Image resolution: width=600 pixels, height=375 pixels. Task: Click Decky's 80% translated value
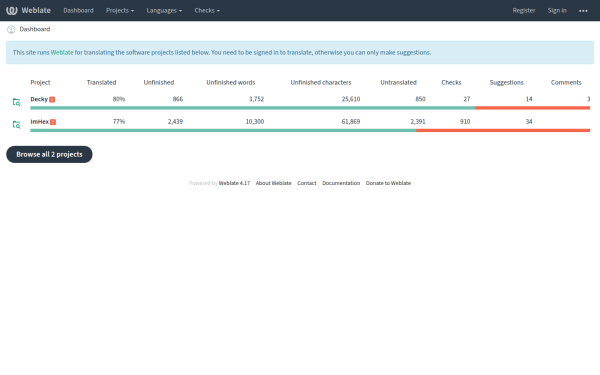click(x=119, y=99)
